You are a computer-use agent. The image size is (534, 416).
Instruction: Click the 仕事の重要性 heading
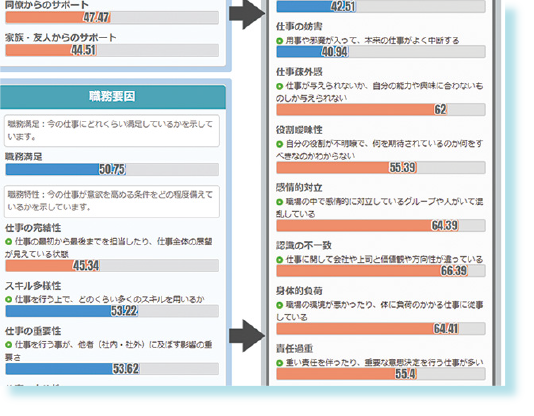click(33, 331)
